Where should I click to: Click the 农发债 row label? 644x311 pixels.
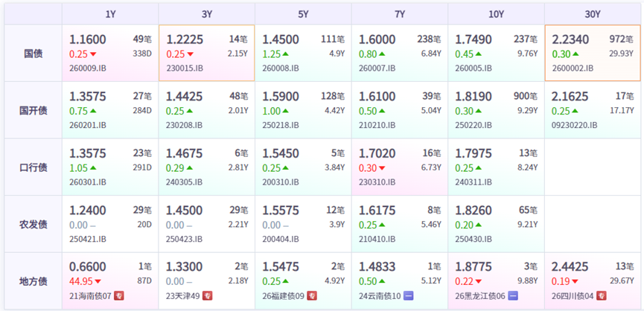coord(33,225)
